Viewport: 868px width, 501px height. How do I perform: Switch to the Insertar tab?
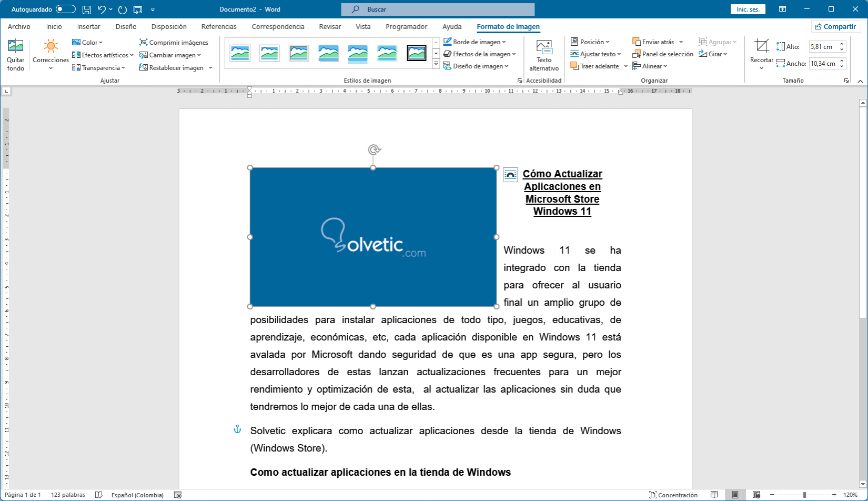(88, 26)
